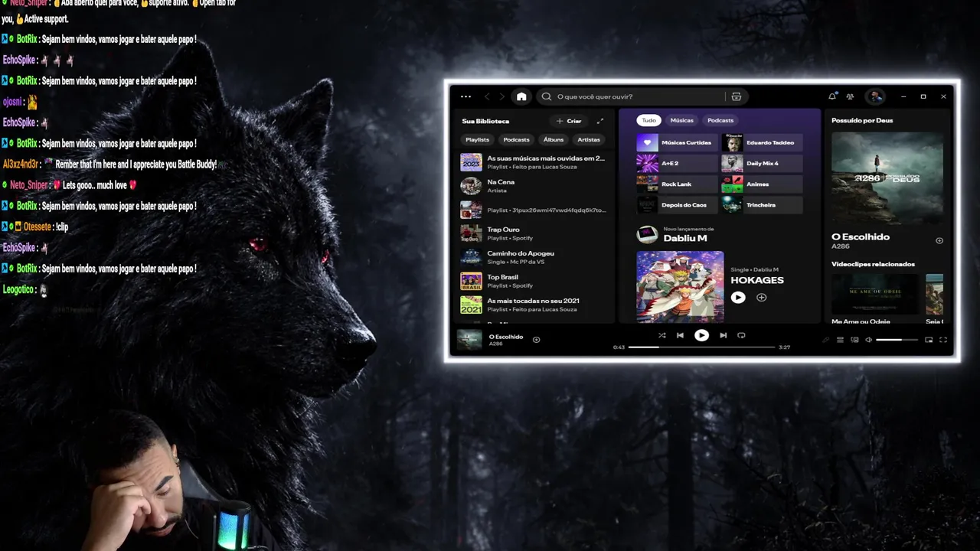Open the Animes tile

pos(762,184)
